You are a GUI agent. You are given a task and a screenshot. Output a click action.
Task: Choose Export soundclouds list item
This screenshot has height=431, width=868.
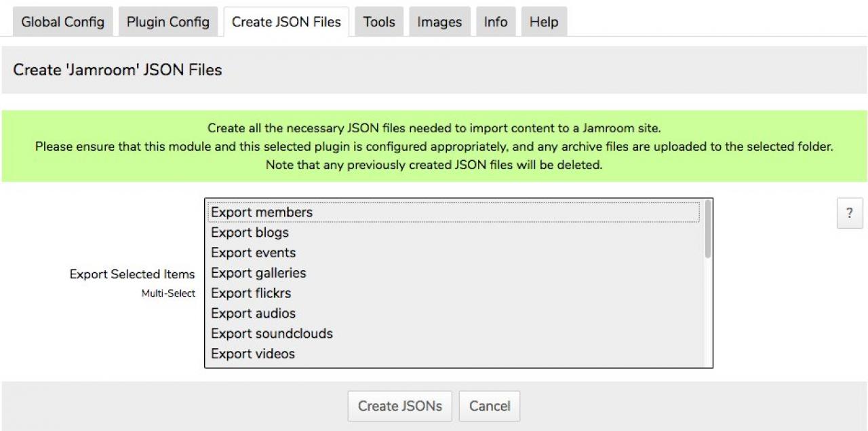271,334
